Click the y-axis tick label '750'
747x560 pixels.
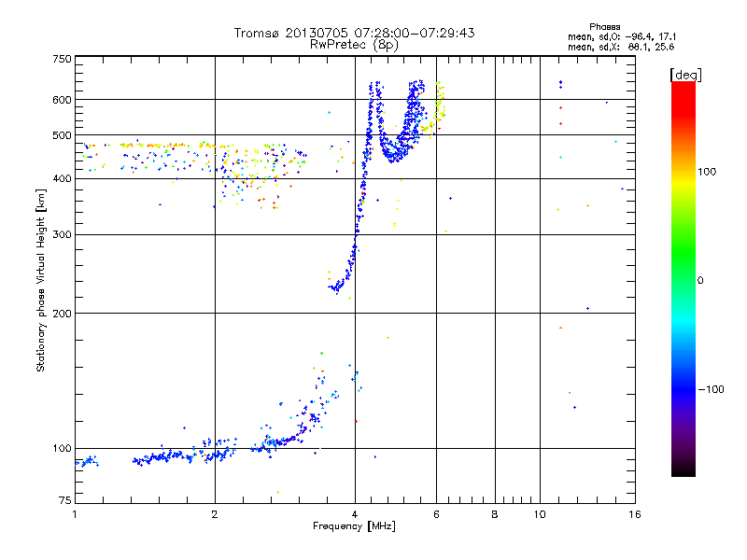coord(62,59)
